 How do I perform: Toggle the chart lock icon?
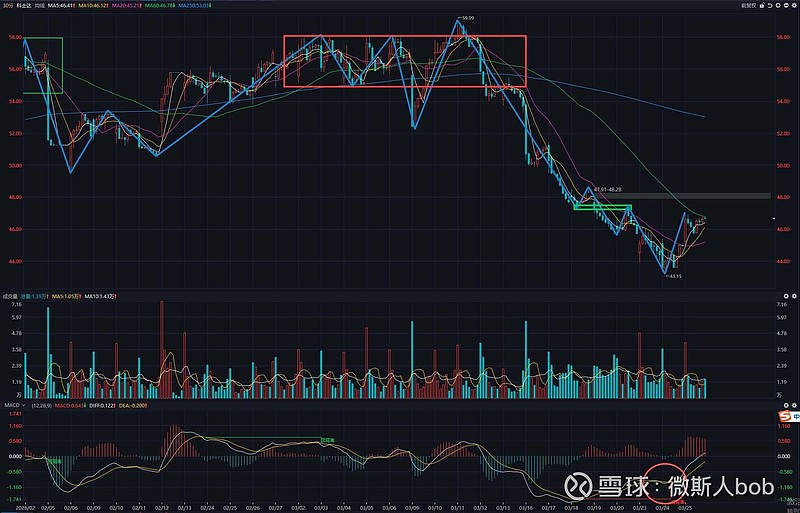click(x=762, y=6)
